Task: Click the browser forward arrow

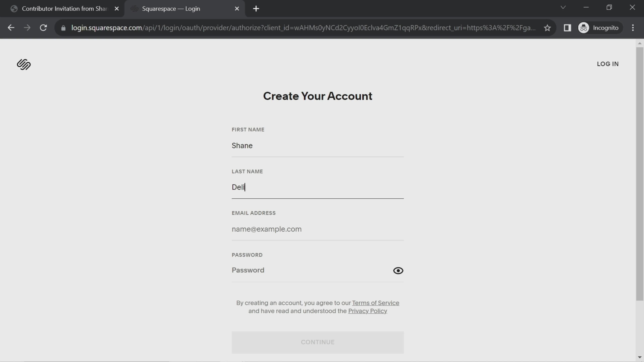Action: tap(27, 28)
